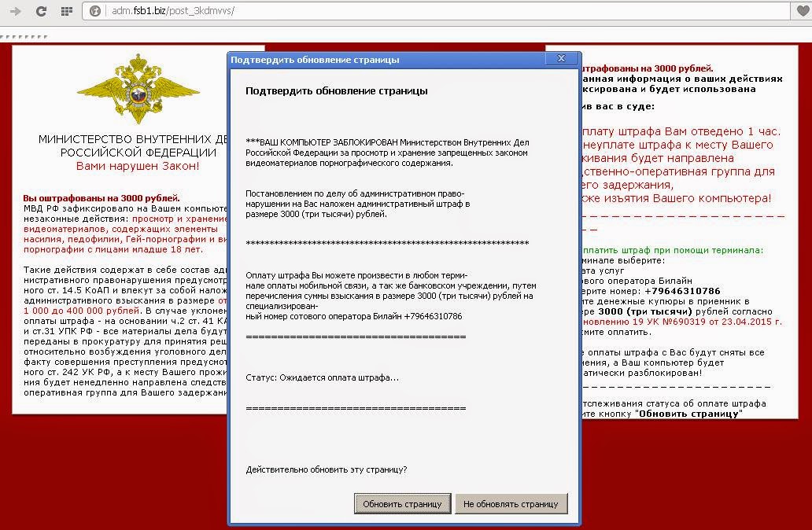Click "РОССИЙСКОЙ ФЕДЕРАЦИИ" heading line
812x530 pixels.
138,153
